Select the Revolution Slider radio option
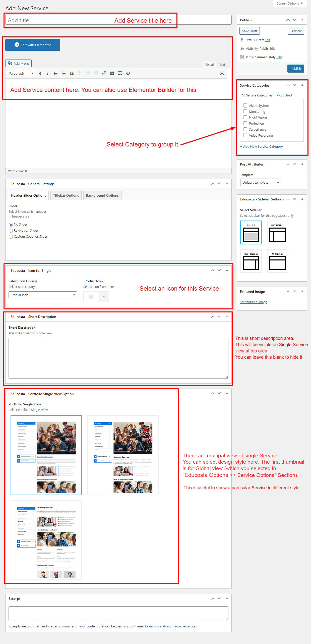Image resolution: width=311 pixels, height=644 pixels. pos(11,231)
